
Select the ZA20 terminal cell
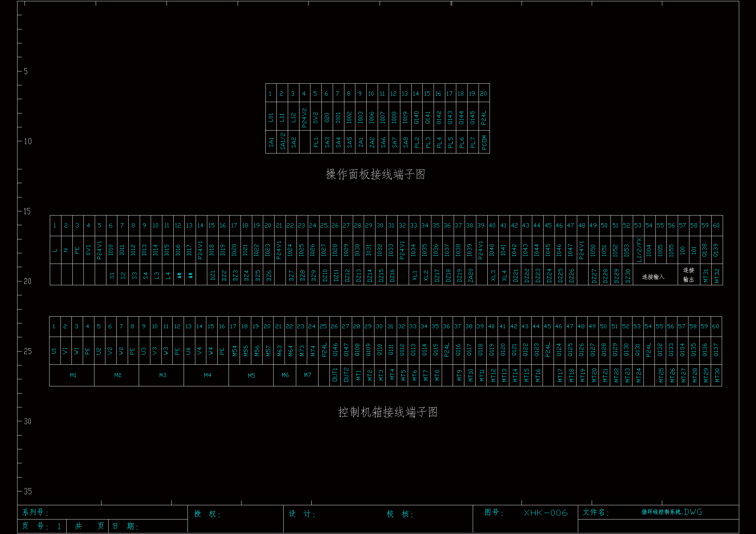[470, 275]
